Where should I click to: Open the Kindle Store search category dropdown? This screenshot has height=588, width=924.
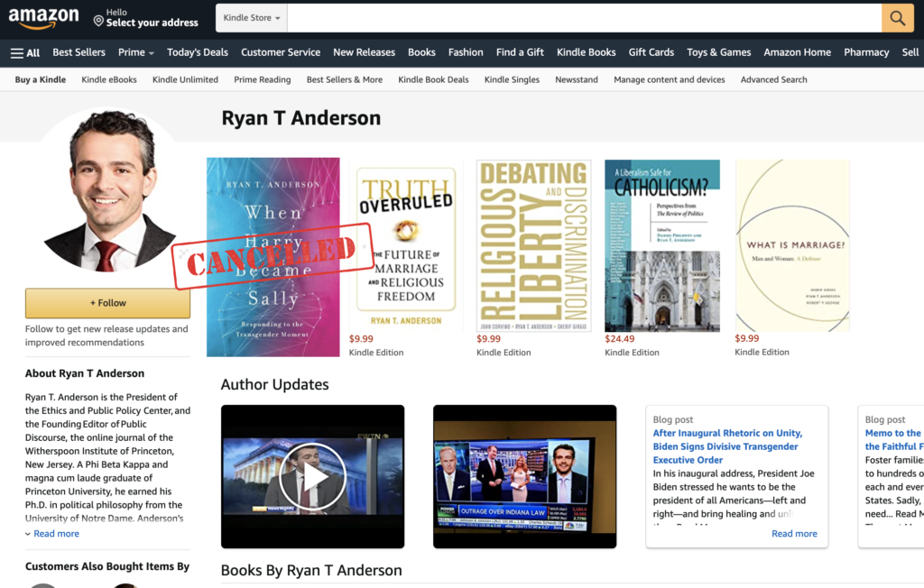(252, 18)
